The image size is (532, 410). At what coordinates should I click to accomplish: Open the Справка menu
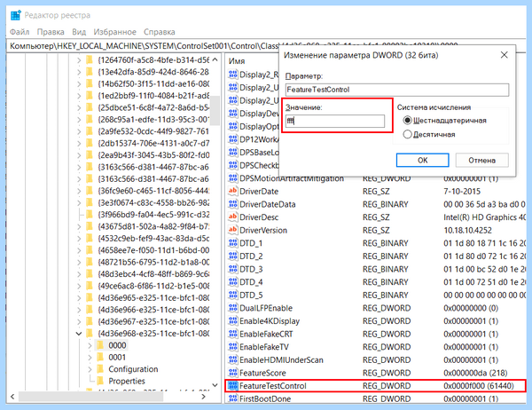click(159, 32)
